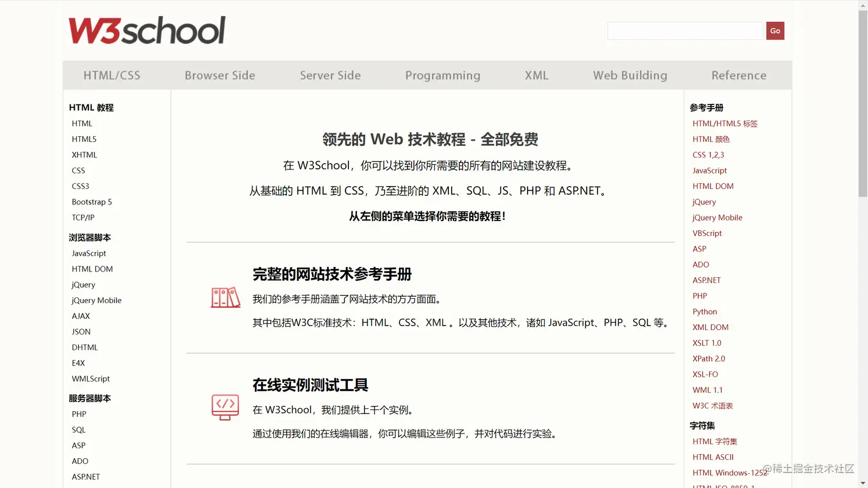The height and width of the screenshot is (488, 868).
Task: Open the Python reference link
Action: [x=705, y=312]
